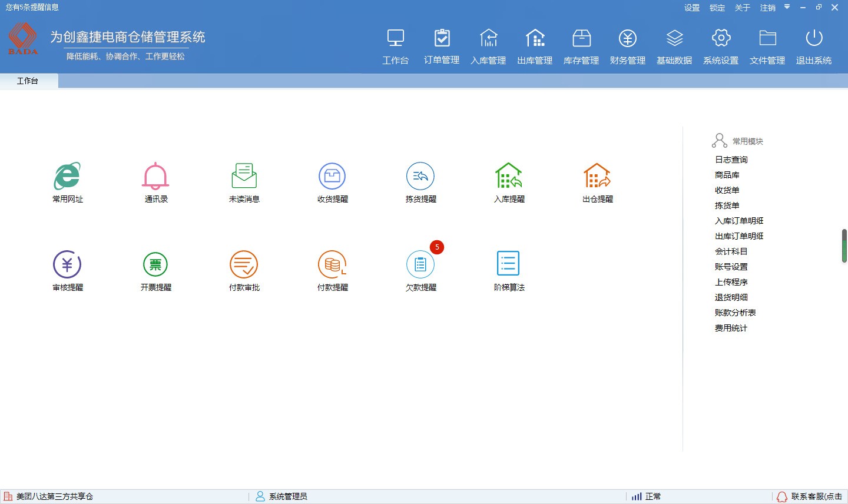Open 出库订单明细 shortcut link

739,236
